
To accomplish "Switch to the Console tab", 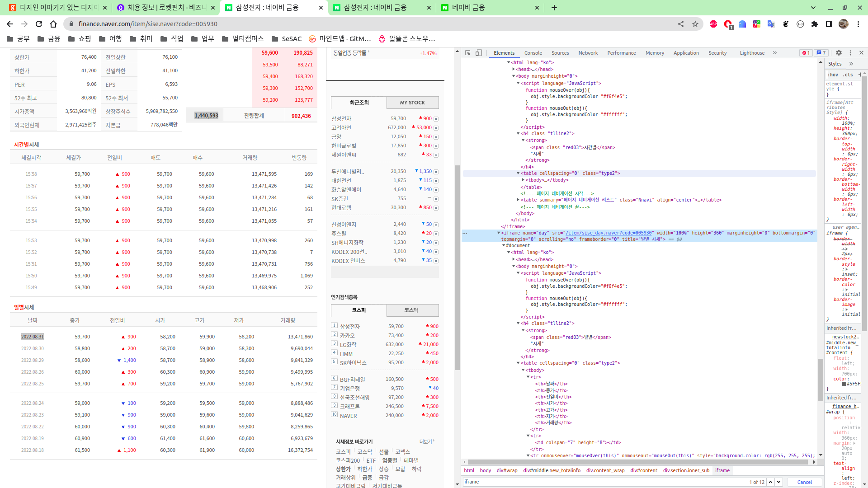I will 533,53.
